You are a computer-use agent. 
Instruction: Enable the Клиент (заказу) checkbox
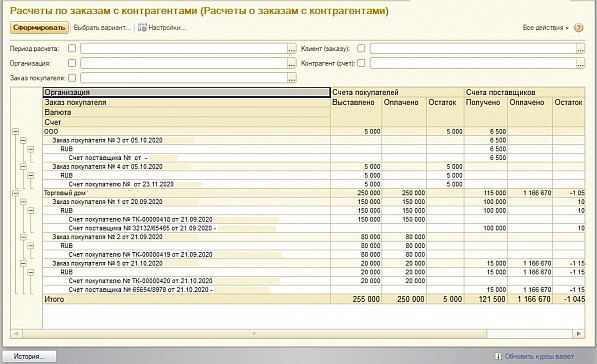(361, 48)
